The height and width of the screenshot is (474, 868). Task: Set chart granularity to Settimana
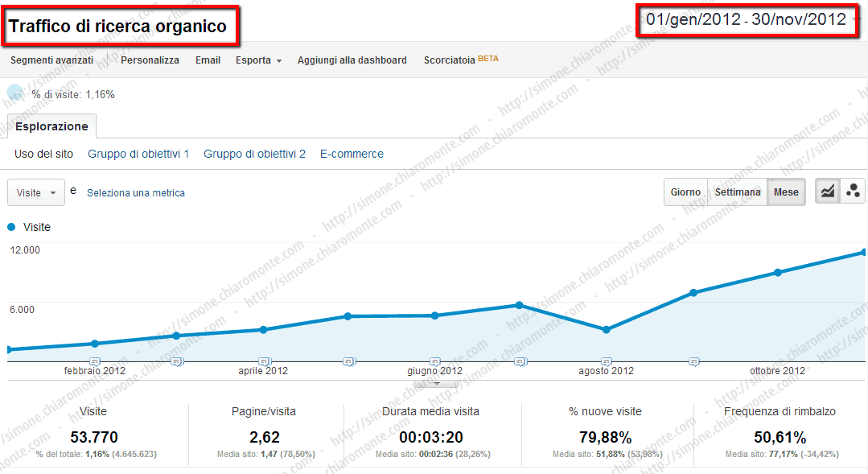[x=738, y=192]
